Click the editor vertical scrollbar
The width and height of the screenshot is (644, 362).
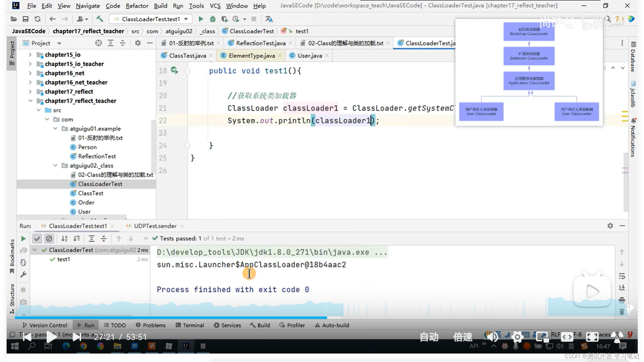pyautogui.click(x=626, y=182)
